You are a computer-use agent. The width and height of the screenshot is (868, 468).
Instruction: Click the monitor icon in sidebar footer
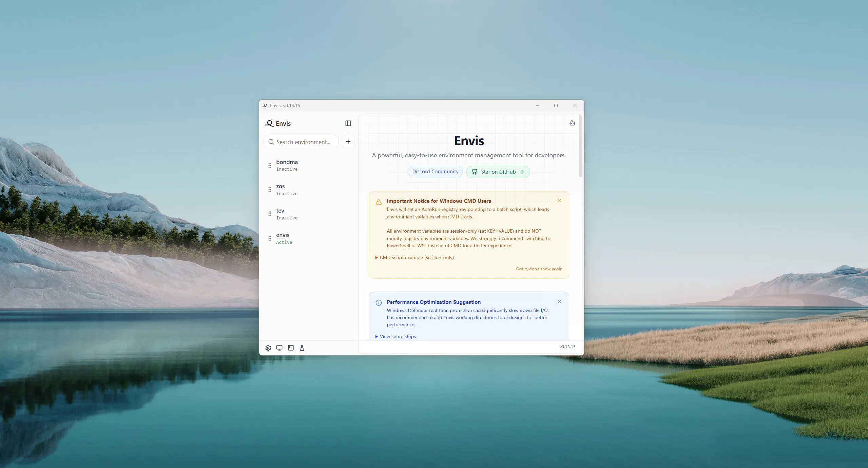tap(279, 348)
